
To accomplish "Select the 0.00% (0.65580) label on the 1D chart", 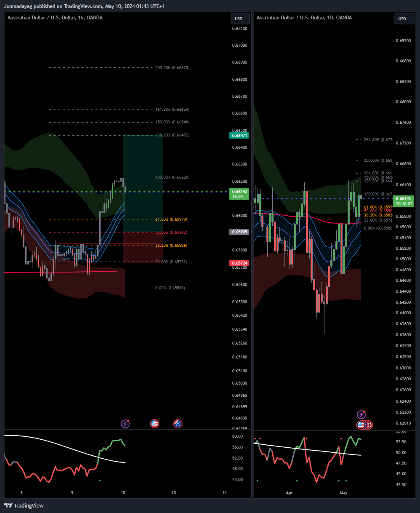I will pyautogui.click(x=378, y=228).
